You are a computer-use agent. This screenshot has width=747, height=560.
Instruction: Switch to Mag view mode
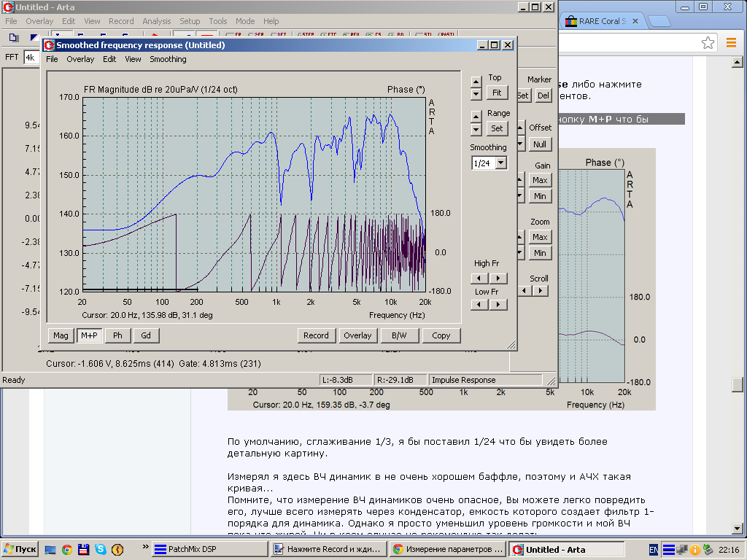click(x=61, y=335)
